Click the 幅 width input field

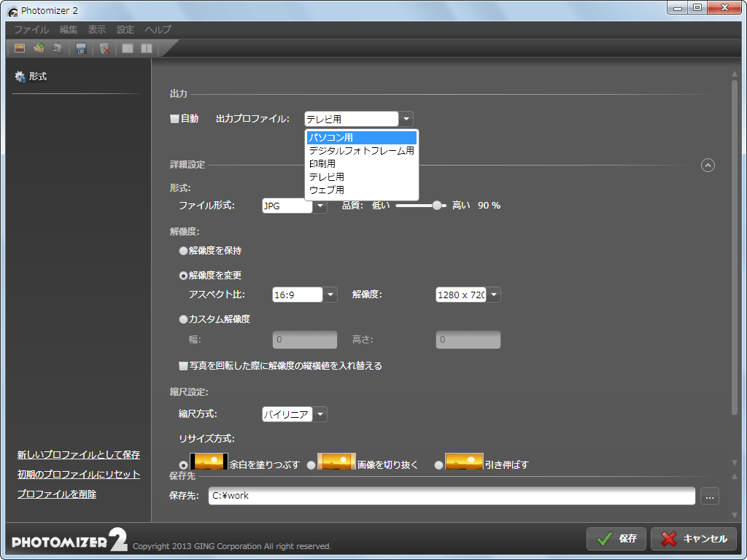tap(305, 340)
